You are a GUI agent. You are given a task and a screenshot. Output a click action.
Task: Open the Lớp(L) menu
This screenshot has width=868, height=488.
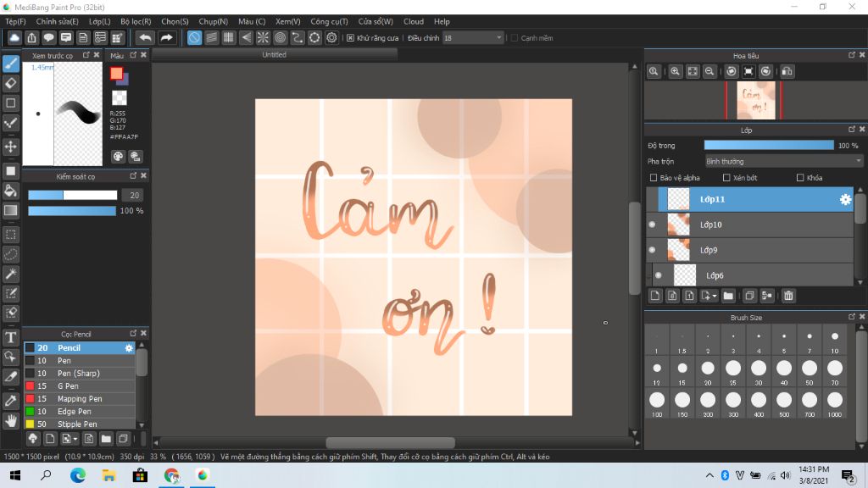click(x=100, y=21)
